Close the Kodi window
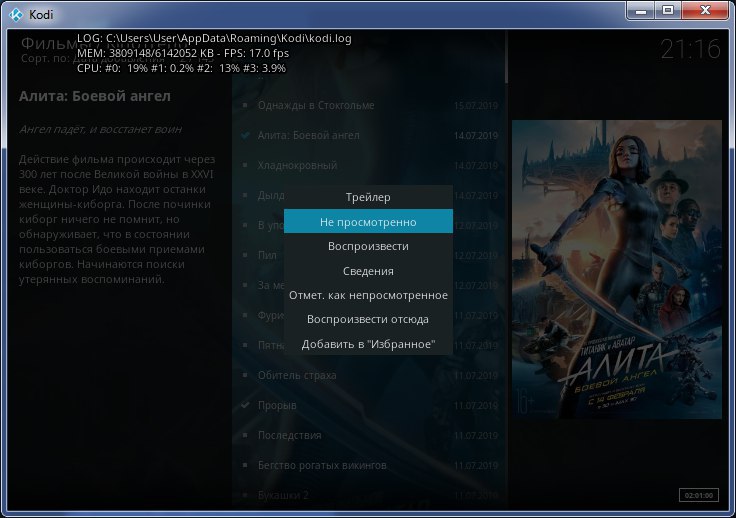736x518 pixels. point(705,10)
